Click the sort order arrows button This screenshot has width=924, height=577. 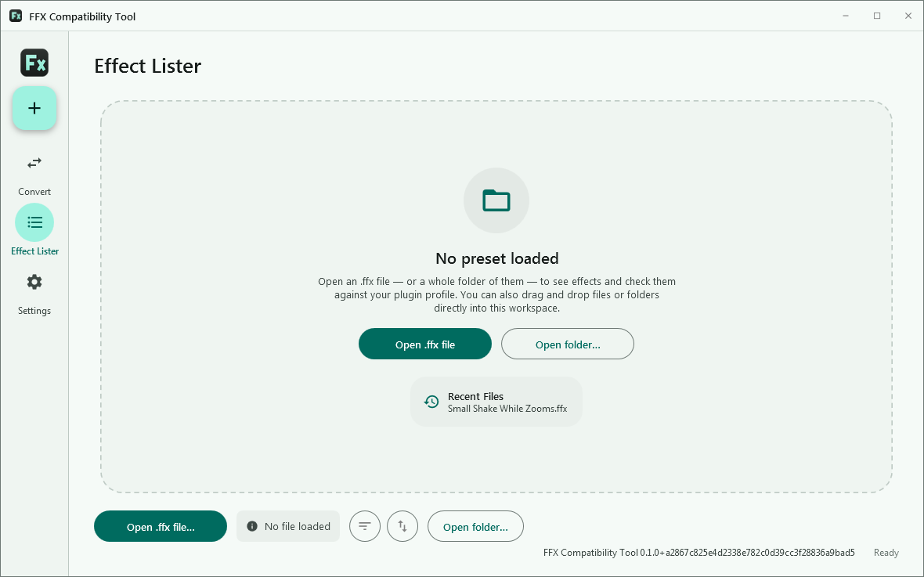pos(402,526)
